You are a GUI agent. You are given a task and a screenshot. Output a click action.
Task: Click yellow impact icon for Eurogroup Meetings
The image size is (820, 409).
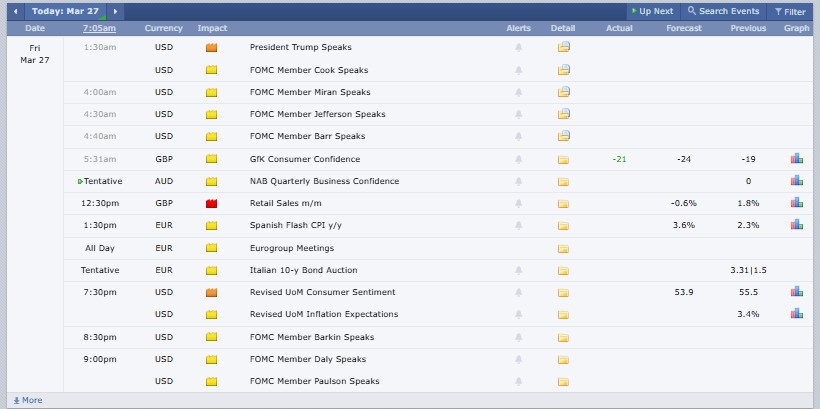tap(211, 248)
